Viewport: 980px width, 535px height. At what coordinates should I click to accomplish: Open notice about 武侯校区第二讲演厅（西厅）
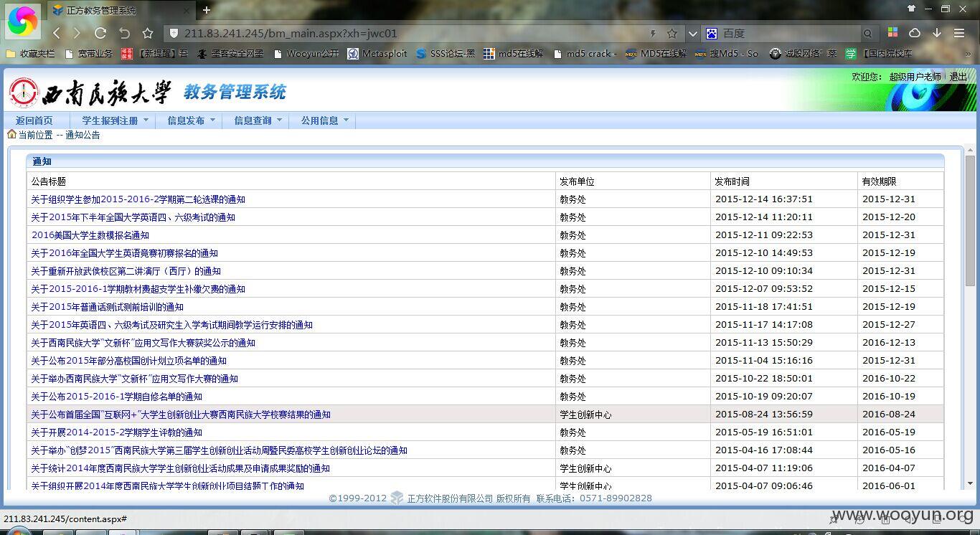coord(126,271)
